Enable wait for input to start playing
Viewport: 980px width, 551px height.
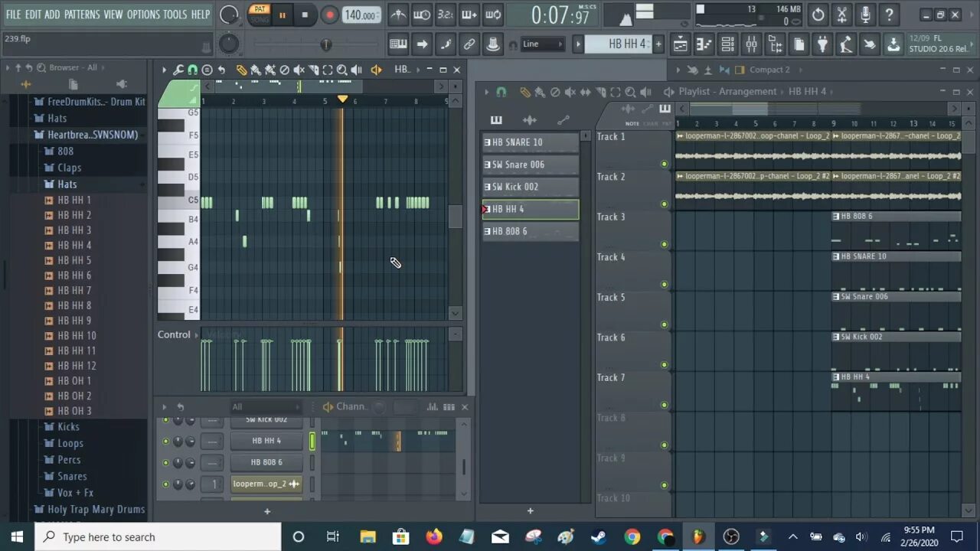point(422,15)
